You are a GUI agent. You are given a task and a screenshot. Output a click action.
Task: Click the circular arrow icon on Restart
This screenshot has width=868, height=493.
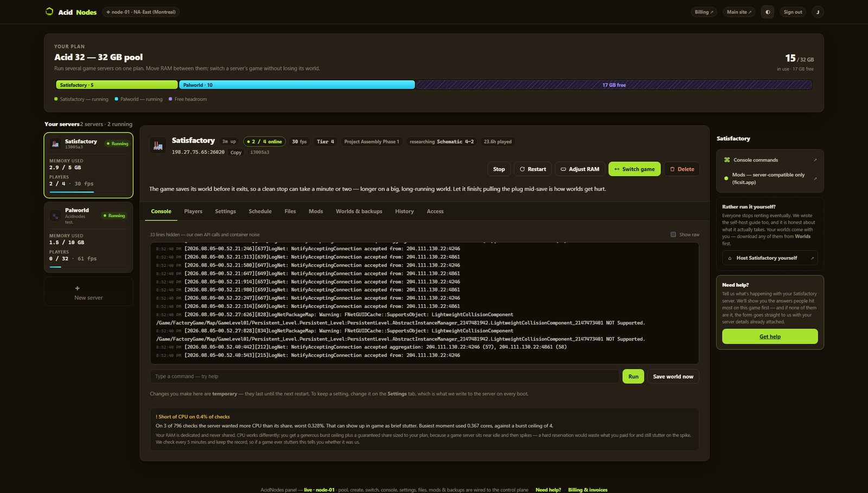point(522,169)
